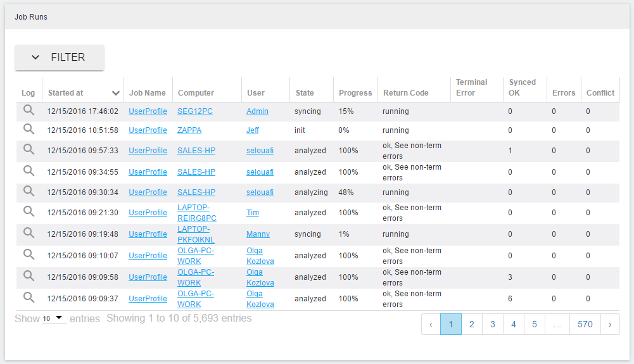Open user Jeff profile link

(252, 130)
